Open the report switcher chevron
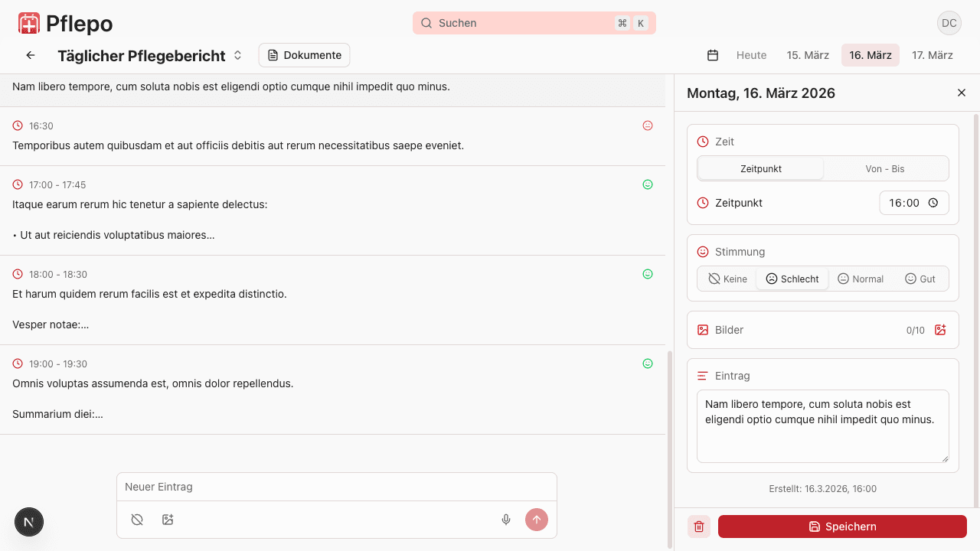Screen dimensions: 980x551 (237, 54)
